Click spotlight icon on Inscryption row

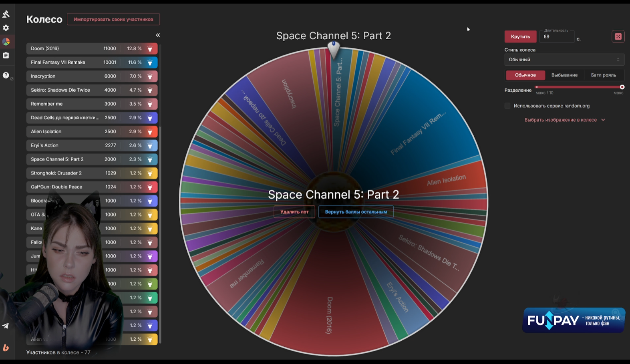tap(150, 76)
